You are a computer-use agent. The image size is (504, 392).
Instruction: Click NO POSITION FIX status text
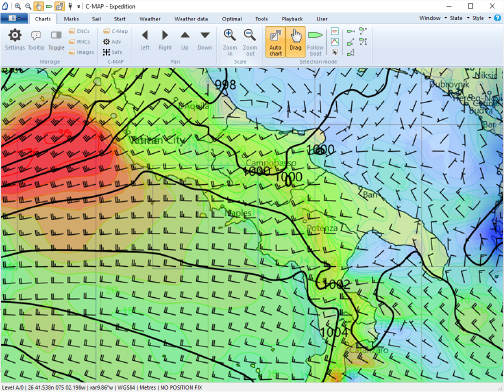182,388
